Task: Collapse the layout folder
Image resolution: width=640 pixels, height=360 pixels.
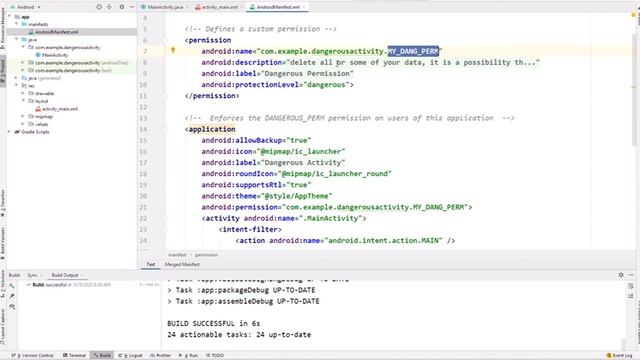Action: point(23,101)
